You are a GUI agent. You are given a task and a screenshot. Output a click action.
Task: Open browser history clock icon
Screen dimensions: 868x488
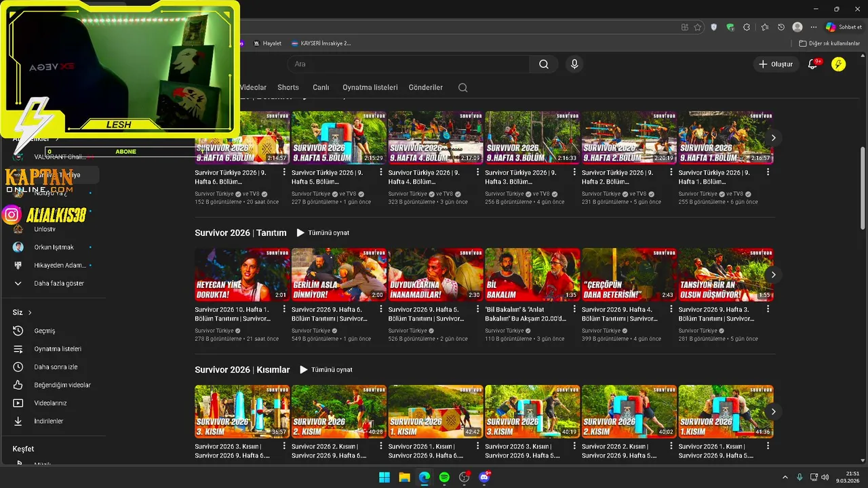[x=781, y=27]
